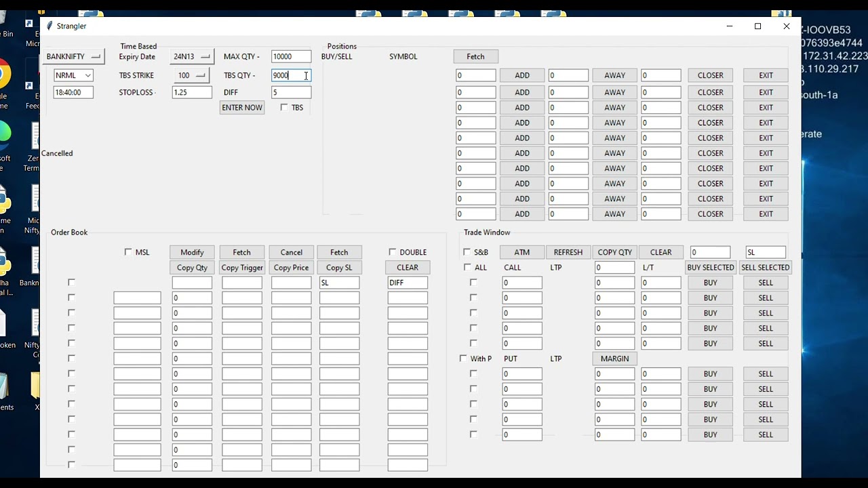Expand the 24N13 expiry date dropdown

(x=191, y=57)
